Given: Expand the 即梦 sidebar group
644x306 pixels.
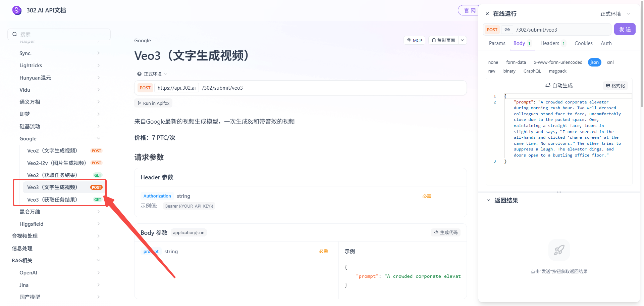Looking at the screenshot, I should tap(60, 114).
